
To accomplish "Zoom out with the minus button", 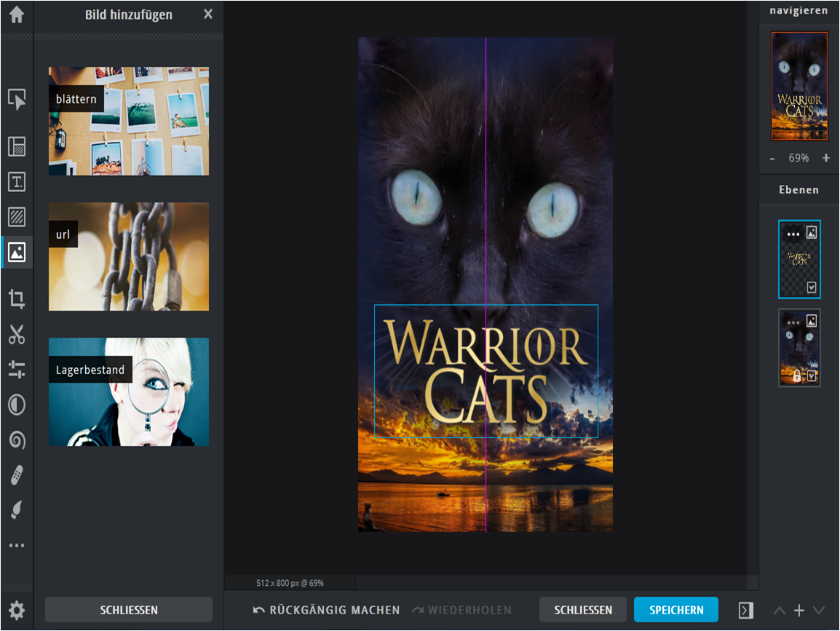I will 772,159.
